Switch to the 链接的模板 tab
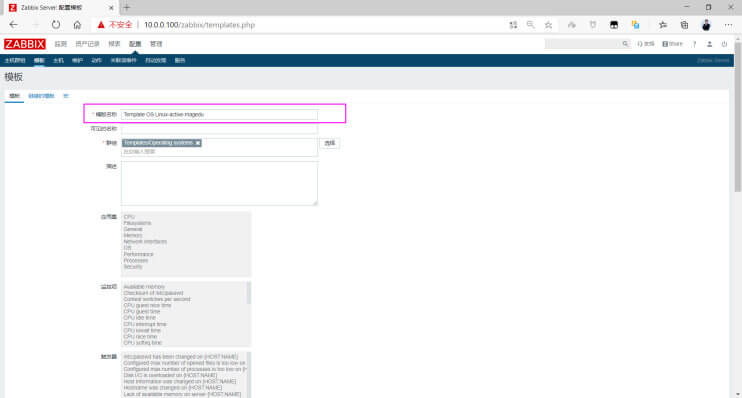This screenshot has height=398, width=742. 41,96
